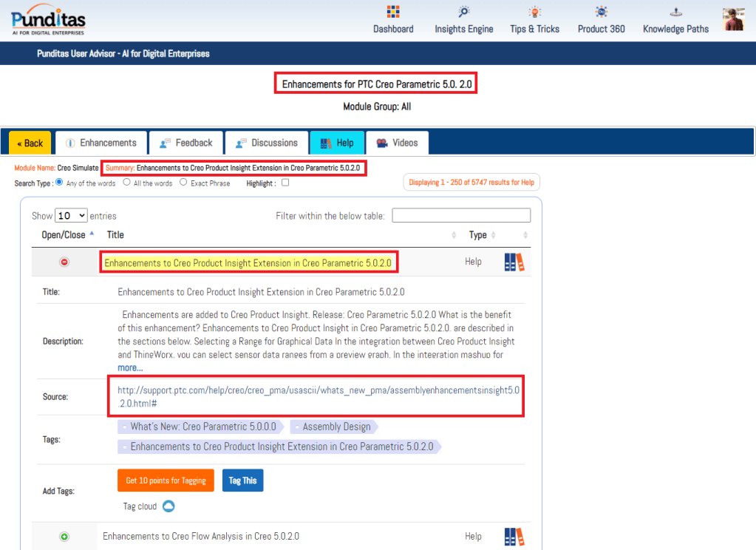The image size is (756, 550).
Task: Expand the Creo Flow Analysis row
Action: pyautogui.click(x=64, y=537)
